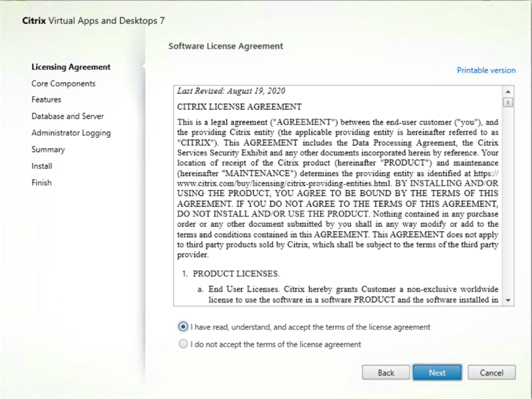Select Administrator Logging step
This screenshot has height=399, width=532.
(x=71, y=132)
